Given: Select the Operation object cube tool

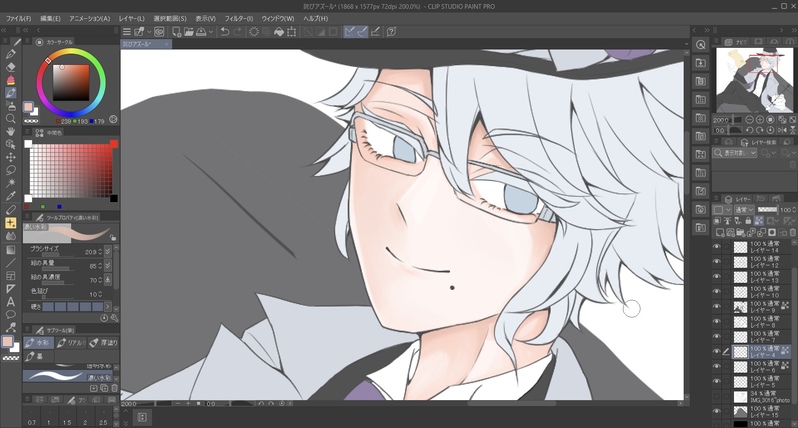Looking at the screenshot, I should coord(11,144).
